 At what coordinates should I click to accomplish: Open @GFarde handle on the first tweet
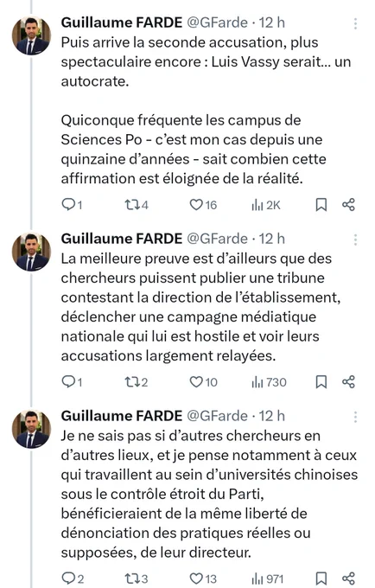[217, 22]
